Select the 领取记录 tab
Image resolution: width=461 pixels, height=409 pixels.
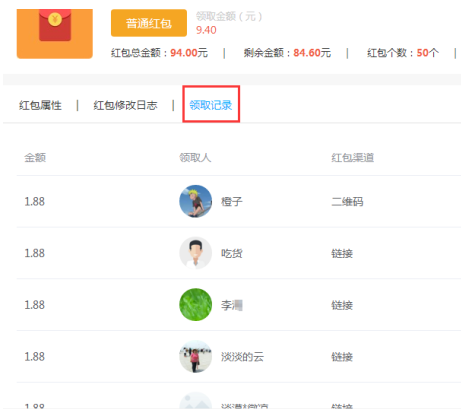[211, 105]
